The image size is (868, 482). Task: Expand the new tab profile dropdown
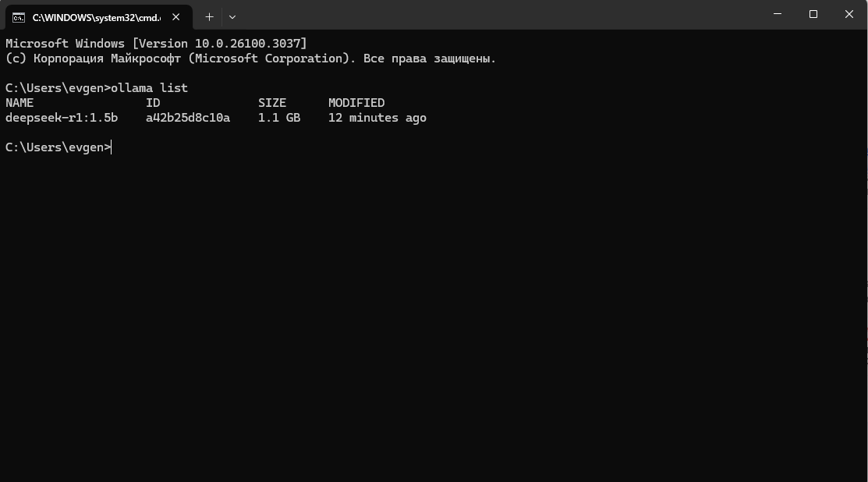pos(232,16)
